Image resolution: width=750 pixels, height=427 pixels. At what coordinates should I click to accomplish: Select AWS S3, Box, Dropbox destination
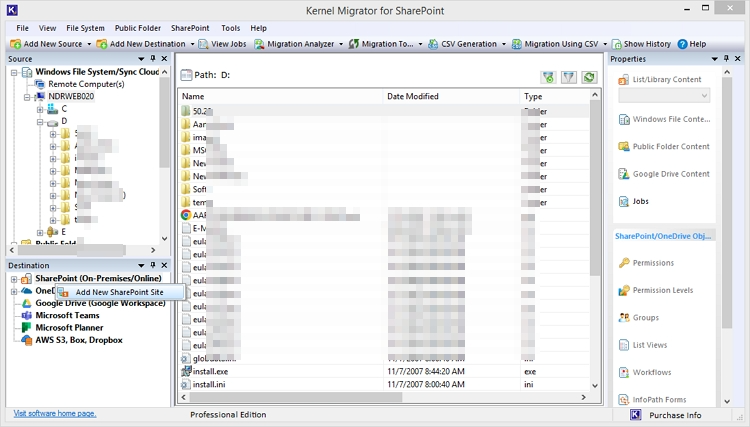(79, 340)
